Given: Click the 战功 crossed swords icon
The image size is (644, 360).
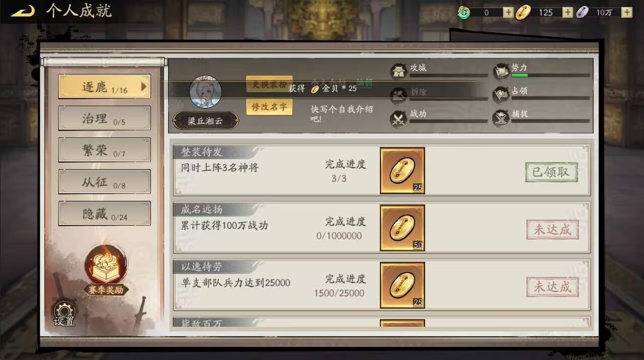Looking at the screenshot, I should pyautogui.click(x=398, y=118).
